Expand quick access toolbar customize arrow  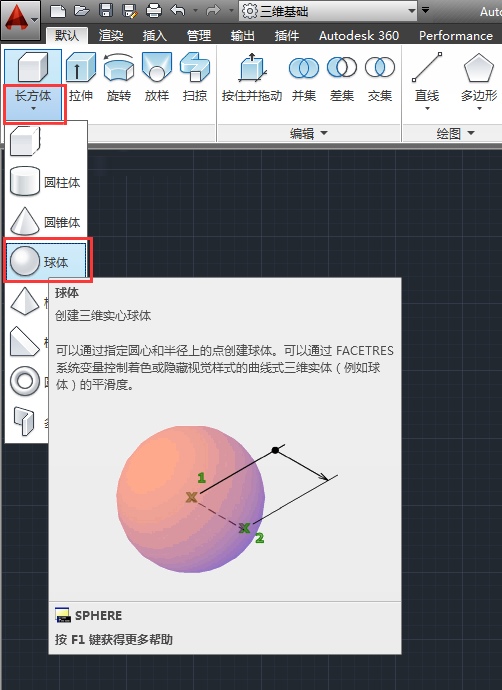[425, 10]
